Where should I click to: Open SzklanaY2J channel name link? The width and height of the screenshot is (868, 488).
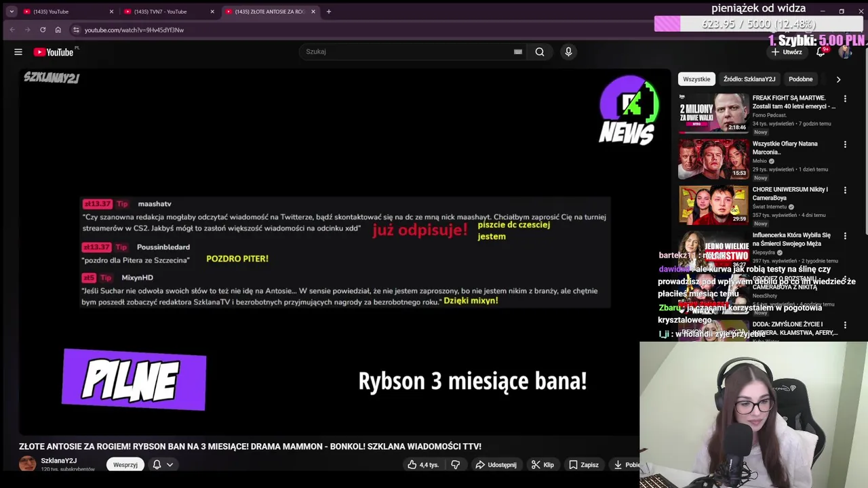[x=58, y=461]
